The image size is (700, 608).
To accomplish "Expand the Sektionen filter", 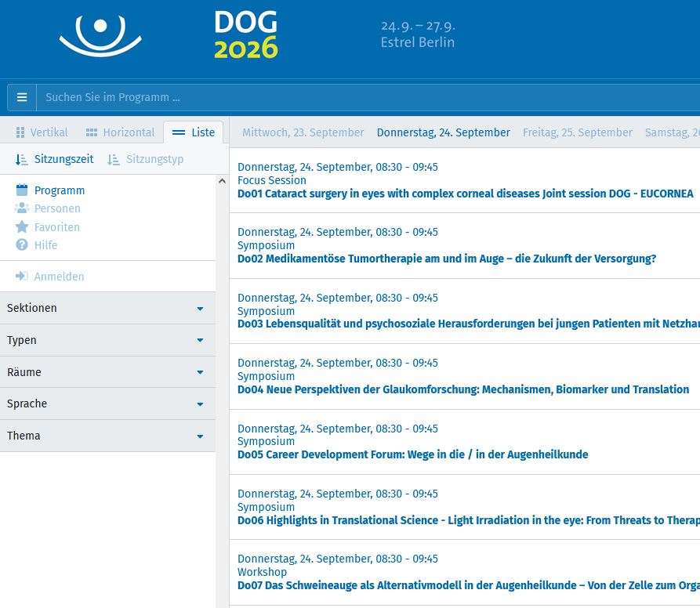I will coord(107,308).
